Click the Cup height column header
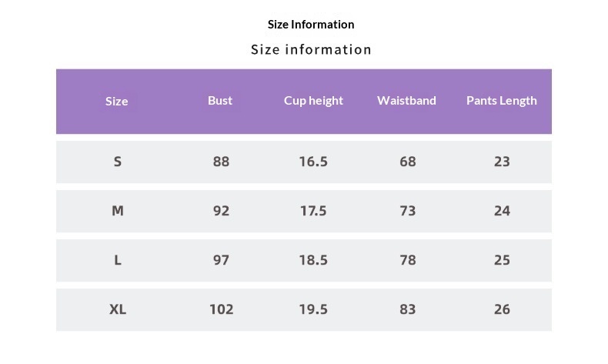The image size is (608, 364). pos(313,101)
